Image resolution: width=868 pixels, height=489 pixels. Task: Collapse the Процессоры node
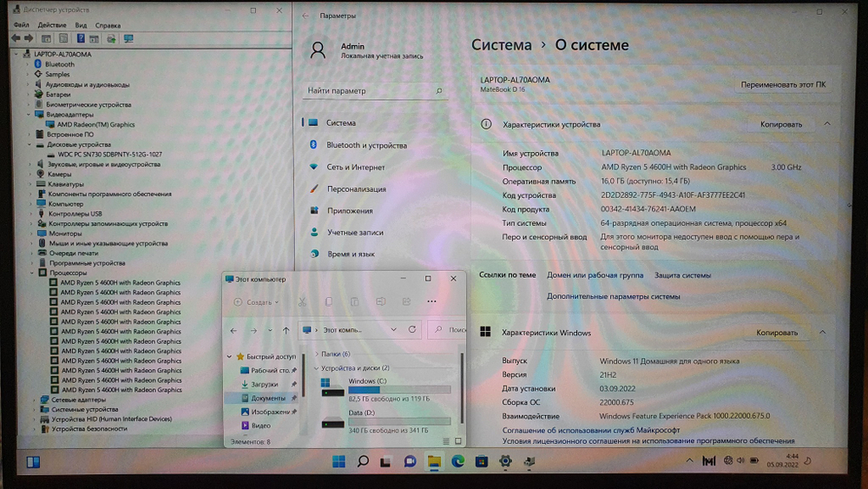pyautogui.click(x=31, y=273)
